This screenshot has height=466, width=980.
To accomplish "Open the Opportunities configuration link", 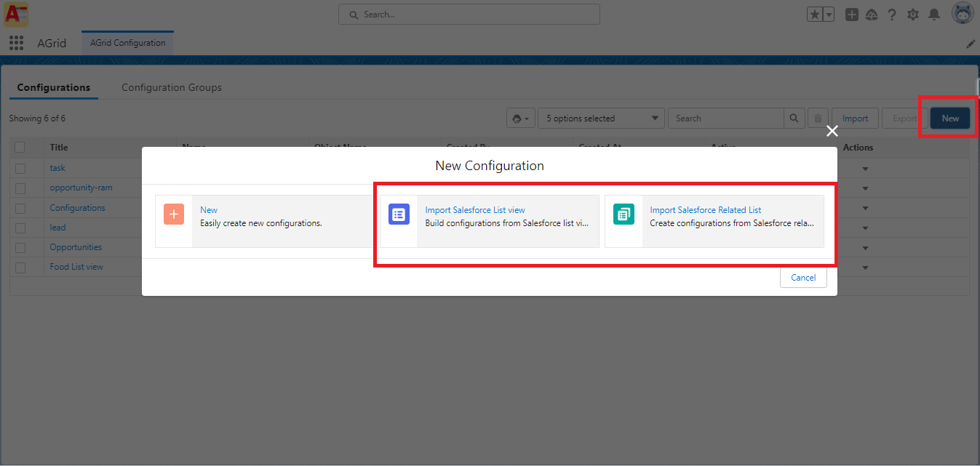I will click(x=76, y=247).
